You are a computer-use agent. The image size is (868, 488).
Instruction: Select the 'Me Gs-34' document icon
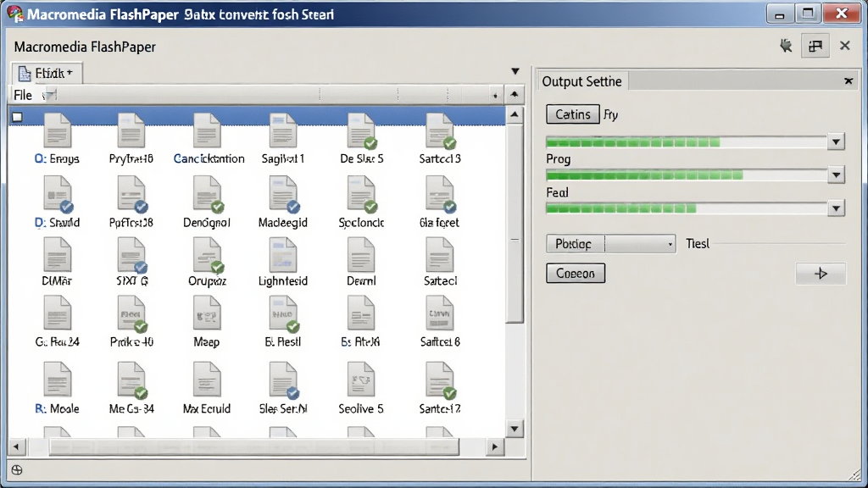tap(131, 380)
